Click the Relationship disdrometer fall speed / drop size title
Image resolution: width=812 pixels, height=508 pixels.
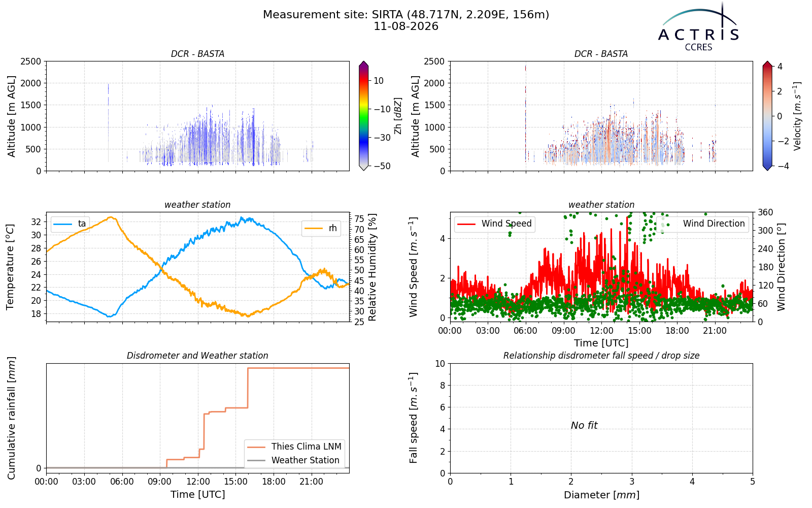coord(601,356)
